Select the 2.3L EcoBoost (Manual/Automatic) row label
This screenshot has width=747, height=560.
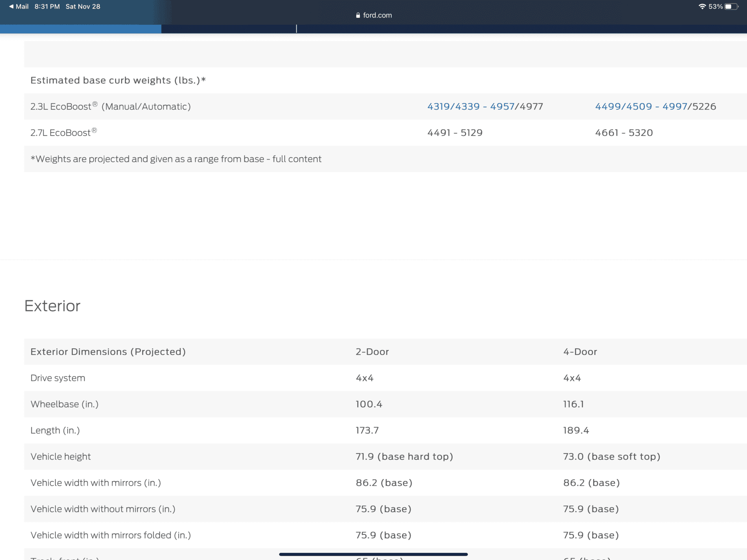point(110,106)
